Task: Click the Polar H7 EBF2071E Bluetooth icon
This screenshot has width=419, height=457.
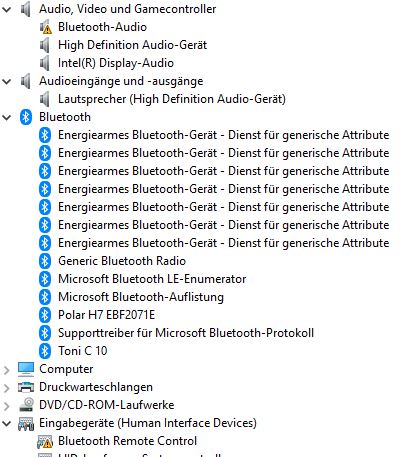Action: (x=45, y=315)
